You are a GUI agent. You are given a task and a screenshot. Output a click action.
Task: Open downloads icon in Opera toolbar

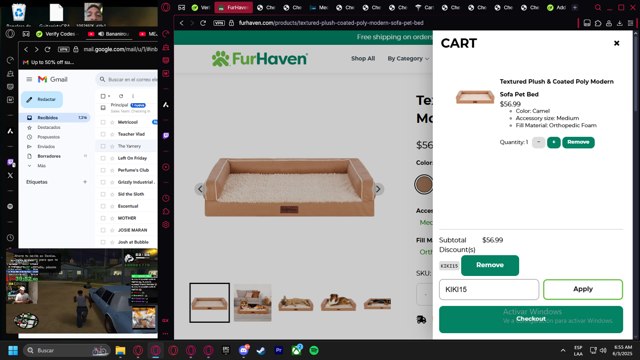620,23
